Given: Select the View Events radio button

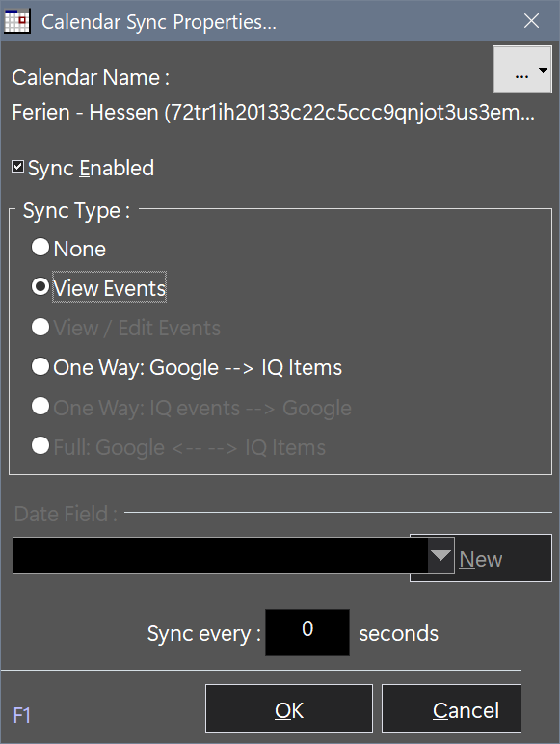Looking at the screenshot, I should tap(40, 286).
